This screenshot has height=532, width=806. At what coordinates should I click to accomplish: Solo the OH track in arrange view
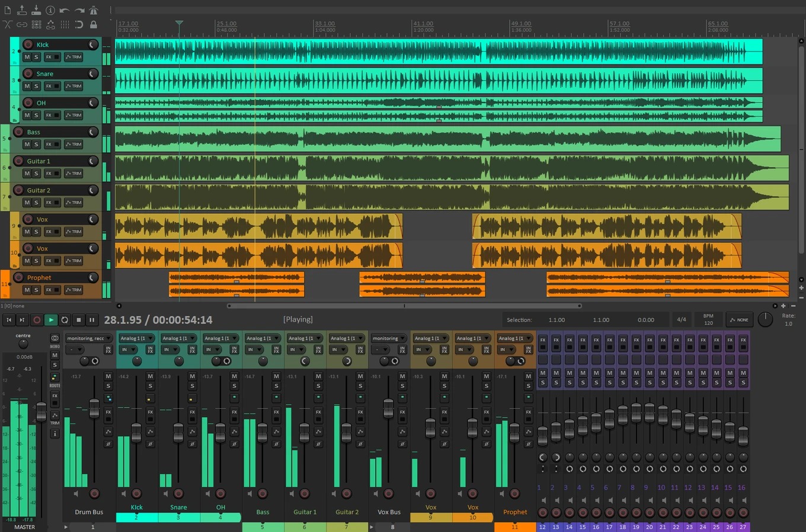click(x=36, y=115)
